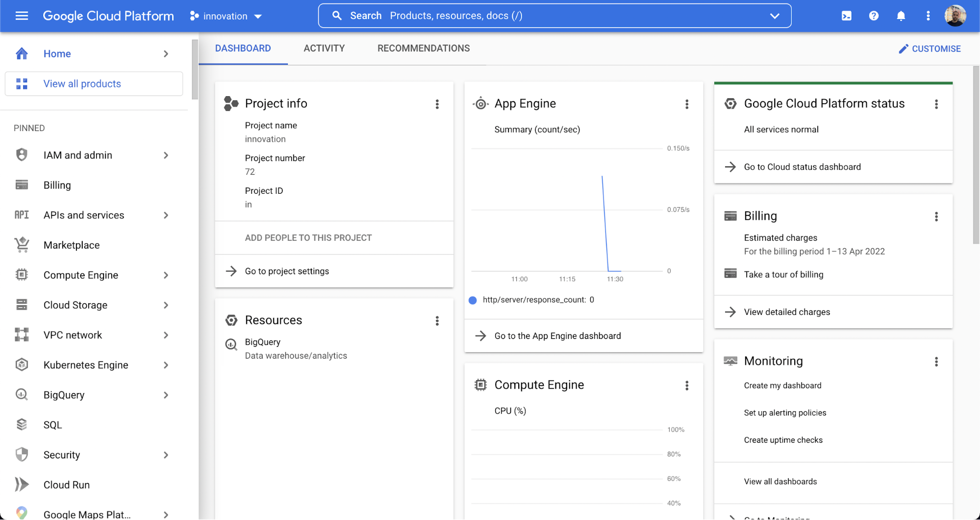Click the Kubernetes Engine icon

click(22, 364)
